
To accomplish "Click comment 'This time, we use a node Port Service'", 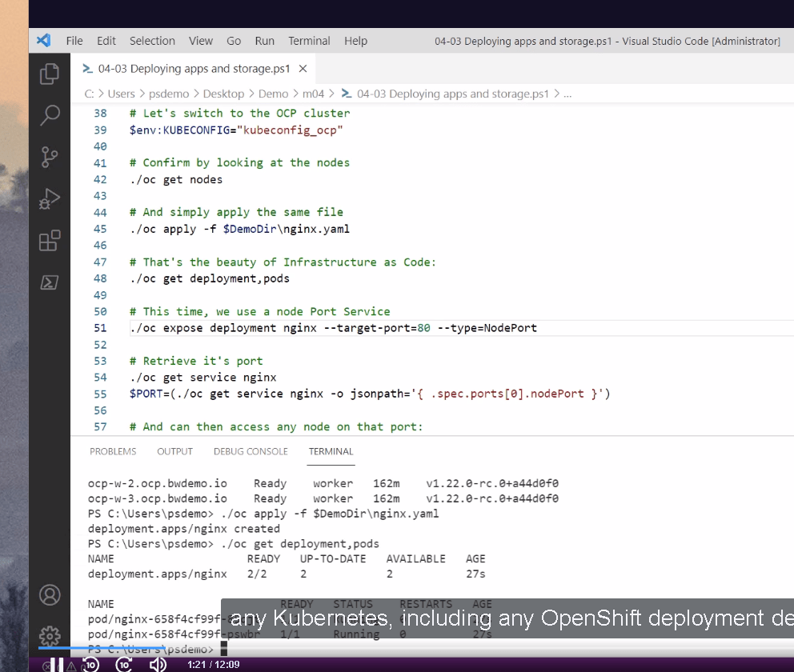I will coord(260,312).
